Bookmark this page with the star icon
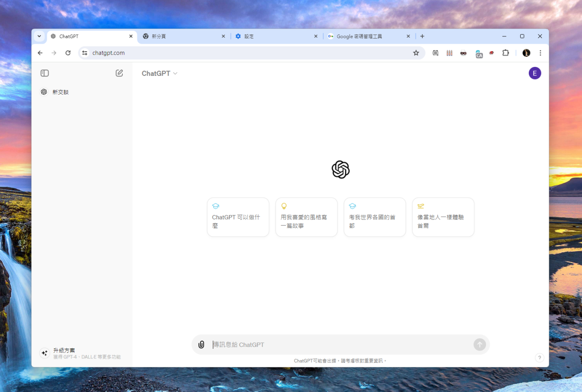Image resolution: width=582 pixels, height=392 pixels. pyautogui.click(x=416, y=53)
